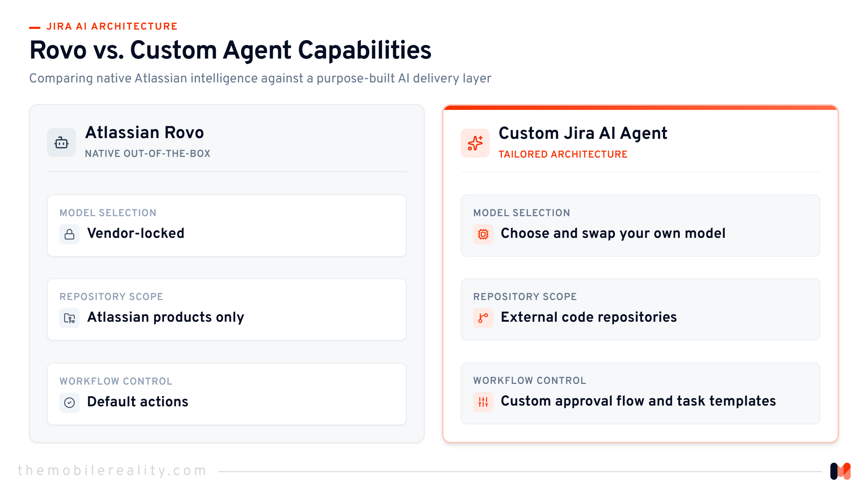The height and width of the screenshot is (488, 868).
Task: Select 'Custom approval flow and task templates' text
Action: (638, 401)
